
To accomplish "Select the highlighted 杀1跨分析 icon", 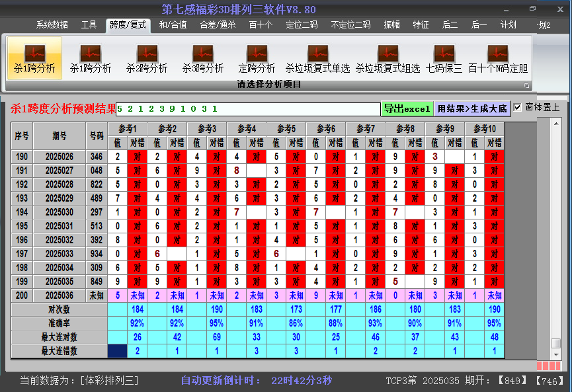I will (x=34, y=58).
